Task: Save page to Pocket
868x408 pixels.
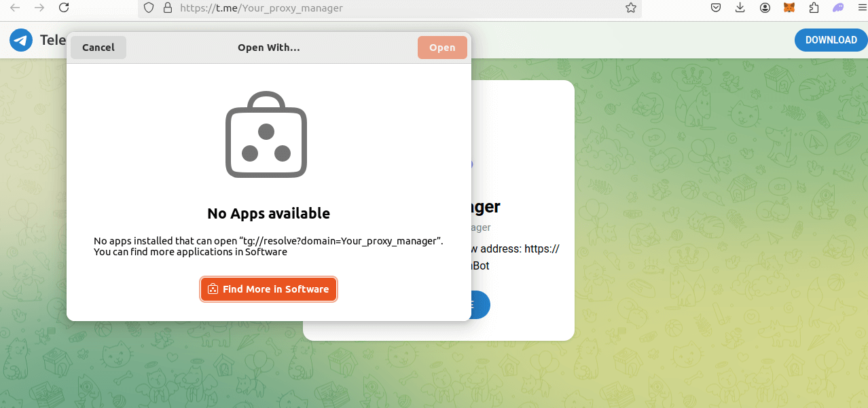Action: 716,8
